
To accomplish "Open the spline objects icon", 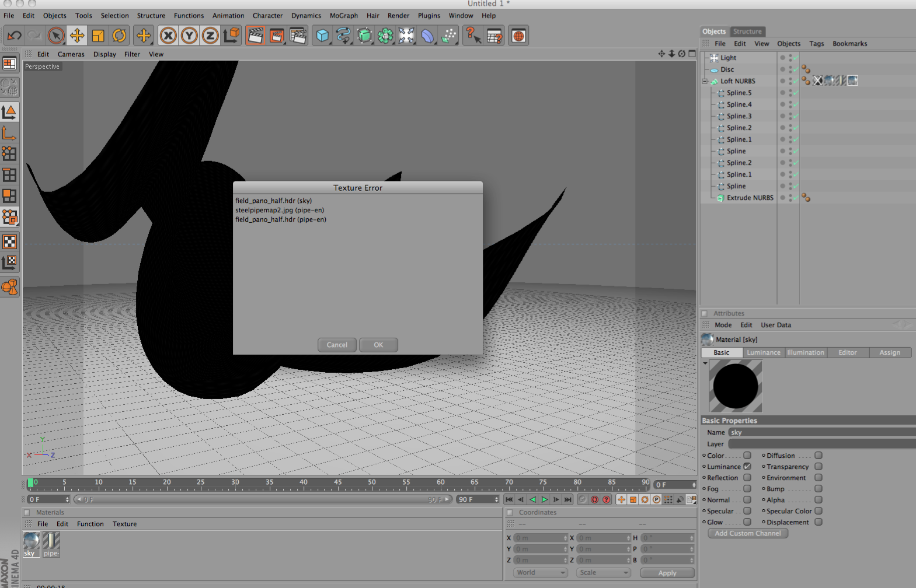I will click(x=343, y=36).
